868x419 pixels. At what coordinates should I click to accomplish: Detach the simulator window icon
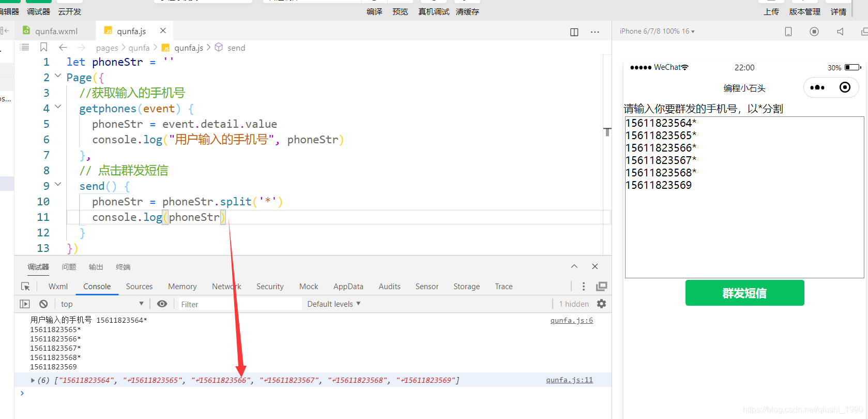coord(864,32)
